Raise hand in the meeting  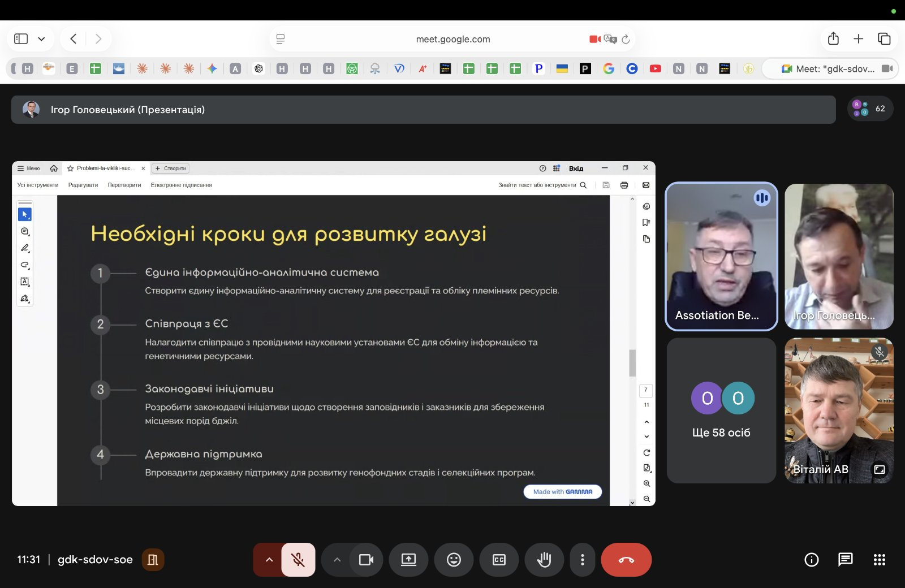[x=544, y=560]
